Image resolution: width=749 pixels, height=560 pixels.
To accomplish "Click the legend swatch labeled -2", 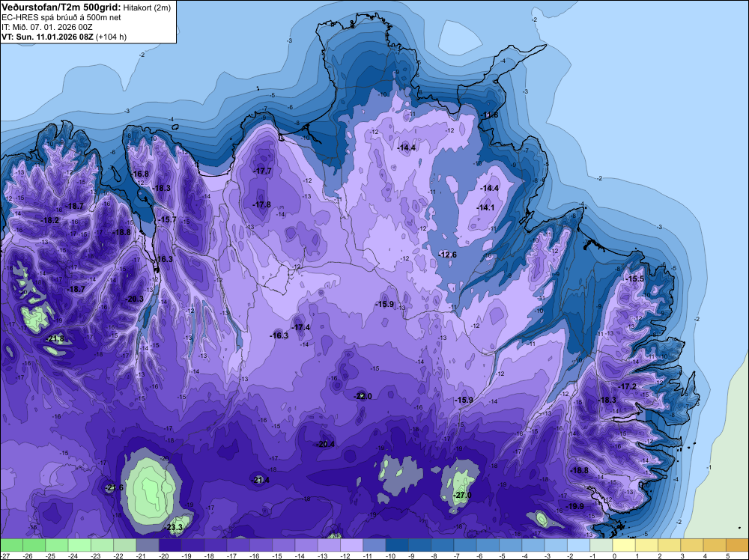I will pos(578,545).
